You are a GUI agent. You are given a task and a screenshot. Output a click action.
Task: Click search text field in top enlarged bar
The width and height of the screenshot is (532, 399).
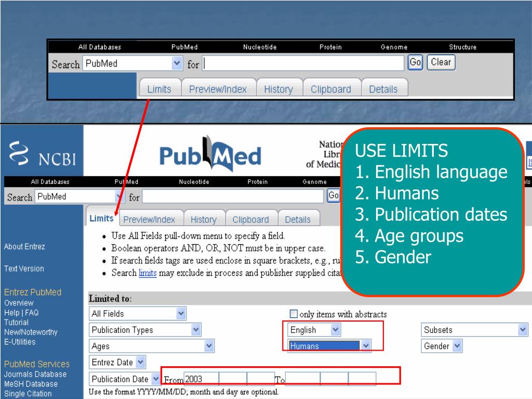click(303, 63)
